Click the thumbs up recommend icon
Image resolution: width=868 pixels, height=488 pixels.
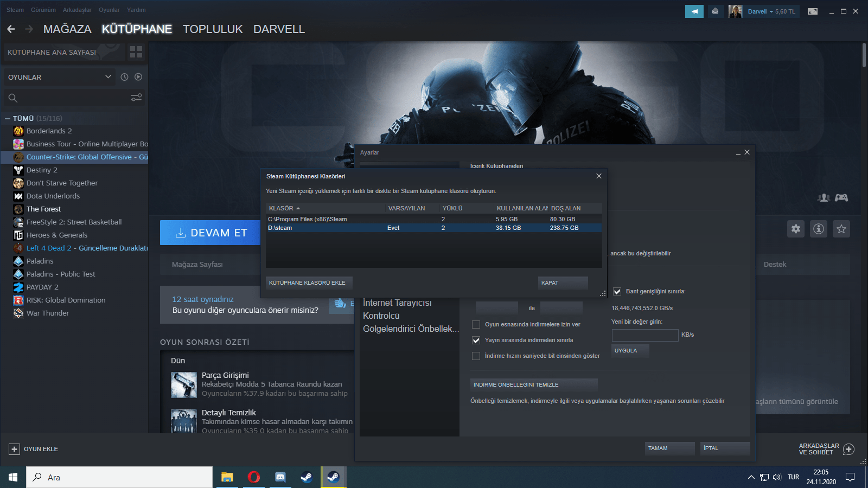click(x=340, y=304)
